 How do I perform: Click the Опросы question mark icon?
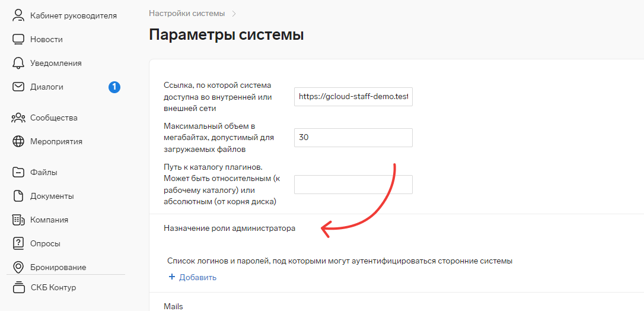(x=18, y=243)
